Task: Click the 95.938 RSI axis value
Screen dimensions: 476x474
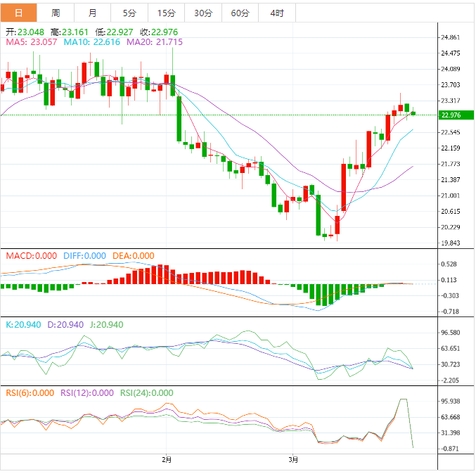Action: (x=451, y=401)
